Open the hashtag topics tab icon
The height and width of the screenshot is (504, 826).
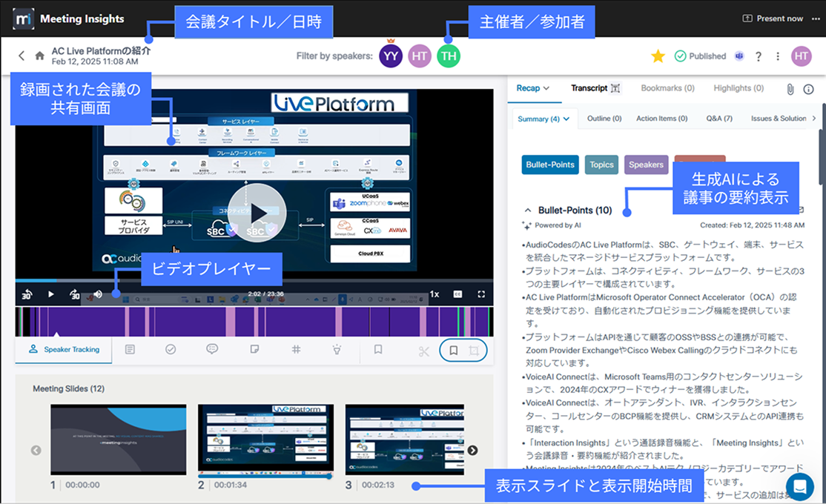point(296,349)
